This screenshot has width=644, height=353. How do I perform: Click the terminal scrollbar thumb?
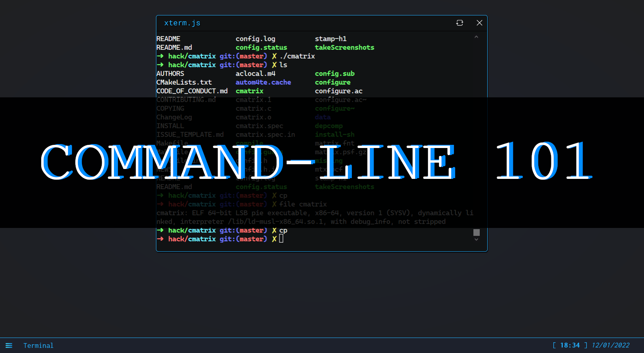click(x=476, y=232)
